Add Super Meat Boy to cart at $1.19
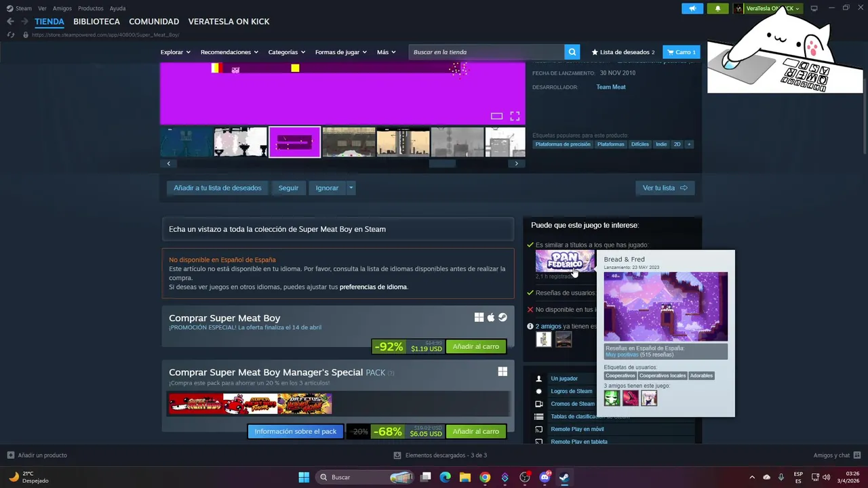The image size is (868, 488). 475,346
